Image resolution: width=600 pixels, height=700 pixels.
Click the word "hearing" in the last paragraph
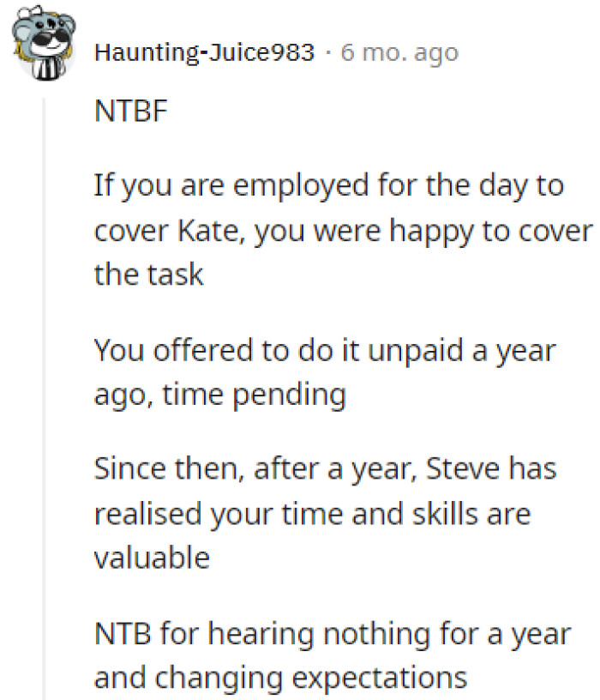click(x=261, y=633)
